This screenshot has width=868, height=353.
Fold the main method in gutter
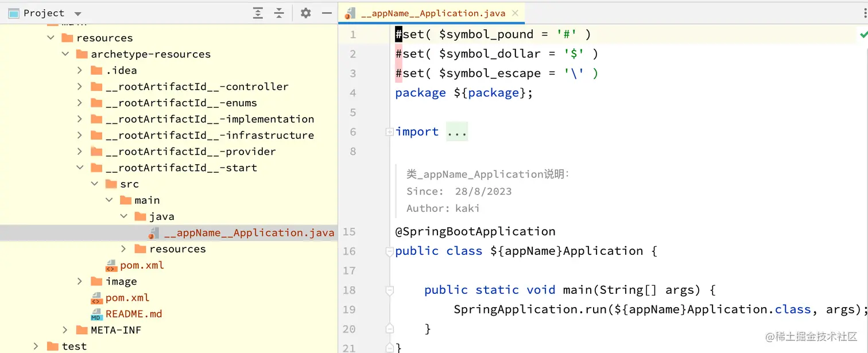[x=390, y=290]
